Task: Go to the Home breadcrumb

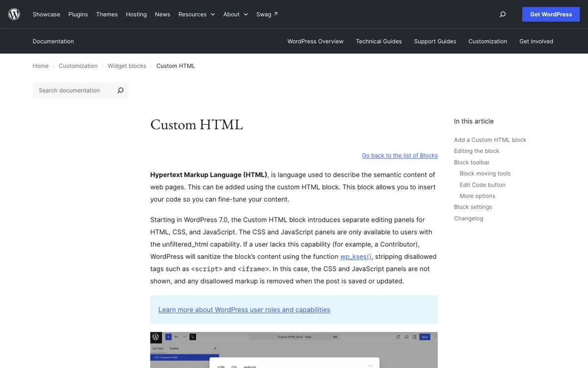Action: pyautogui.click(x=41, y=66)
